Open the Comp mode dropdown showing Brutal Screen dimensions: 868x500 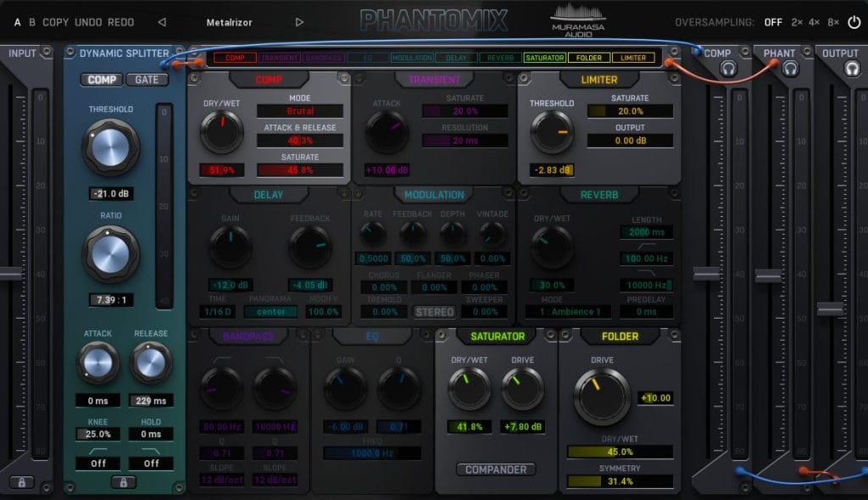coord(299,111)
